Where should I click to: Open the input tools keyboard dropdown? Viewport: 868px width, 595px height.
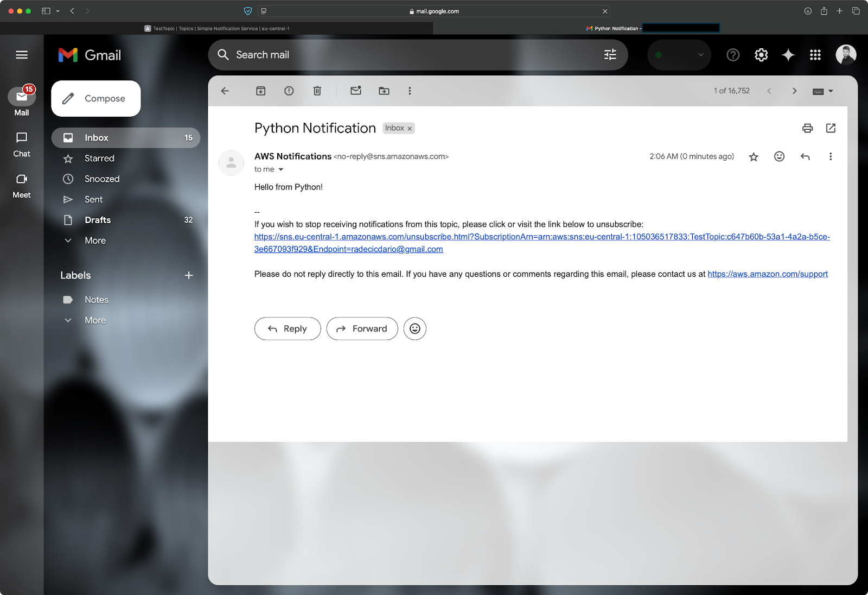coord(823,91)
